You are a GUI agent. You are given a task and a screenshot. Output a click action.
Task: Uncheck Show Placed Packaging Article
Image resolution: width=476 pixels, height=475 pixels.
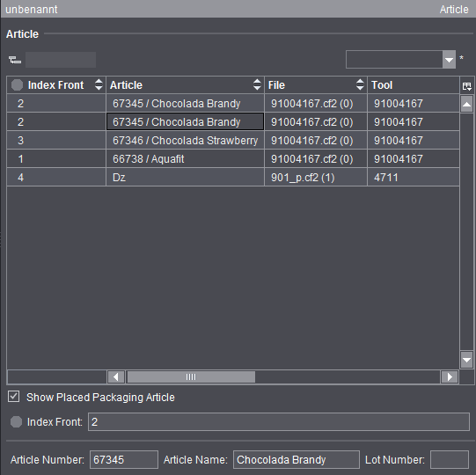(14, 397)
